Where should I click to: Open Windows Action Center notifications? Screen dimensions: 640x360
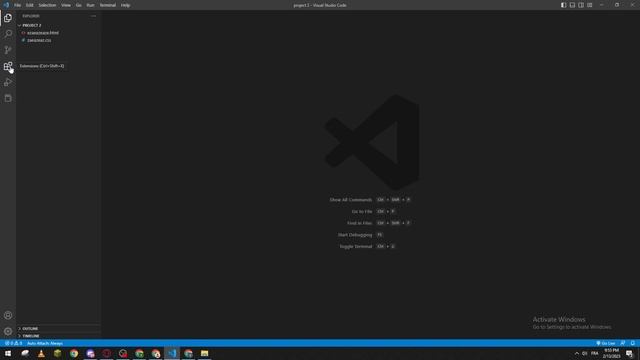[x=630, y=353]
